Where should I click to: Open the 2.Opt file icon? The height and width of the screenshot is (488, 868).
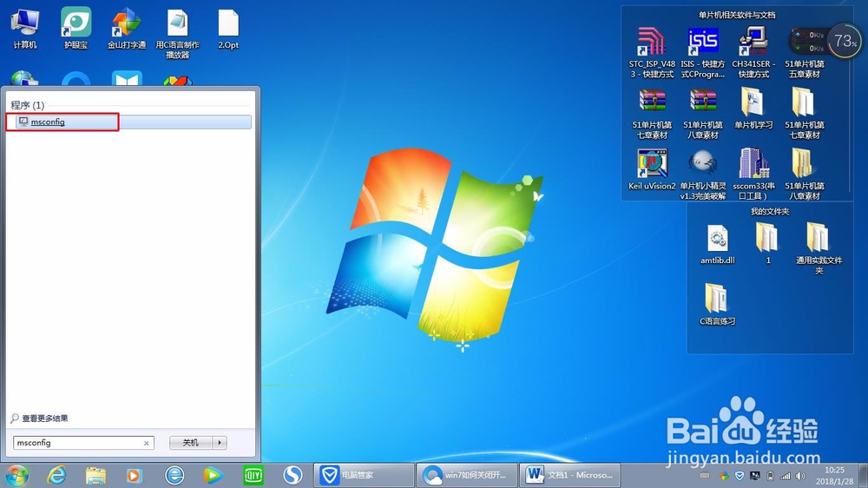(x=228, y=30)
